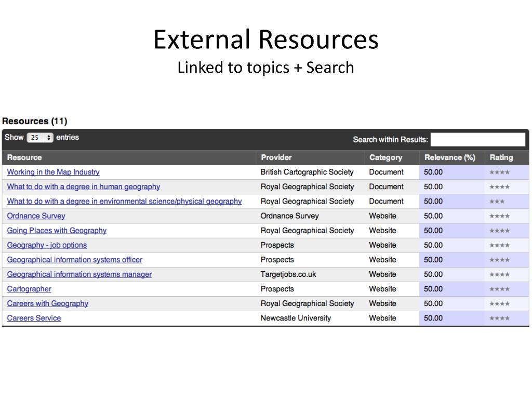This screenshot has width=532, height=399.
Task: Open the Geography - job options link
Action: point(47,245)
